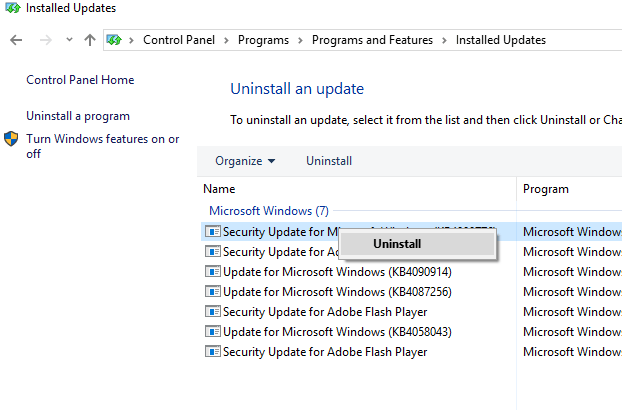Click the up-one-level arrow icon
This screenshot has width=622, height=410.
(x=90, y=40)
